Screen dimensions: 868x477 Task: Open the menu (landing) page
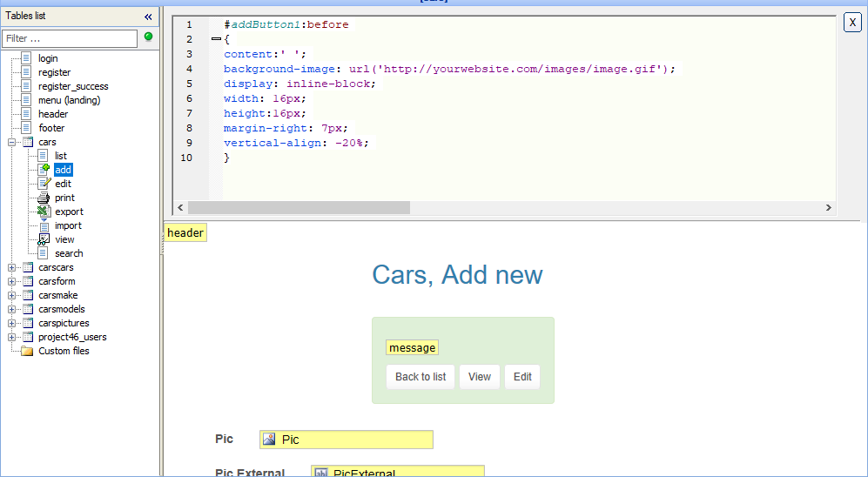click(69, 99)
